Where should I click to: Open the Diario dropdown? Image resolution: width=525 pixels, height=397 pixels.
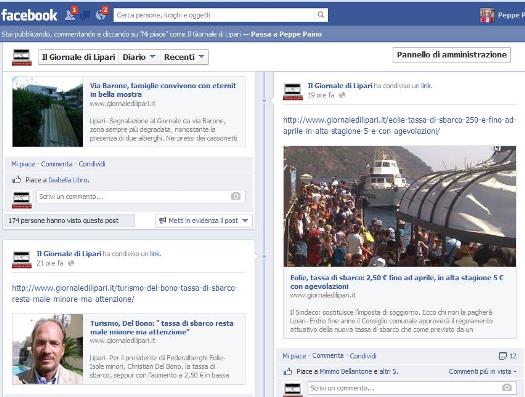click(139, 57)
